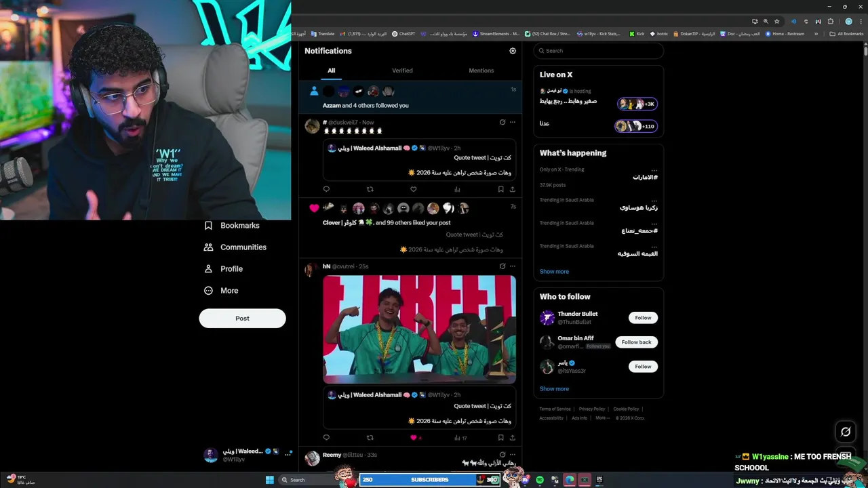Open All Bookmarks folder
The width and height of the screenshot is (868, 488).
click(846, 34)
